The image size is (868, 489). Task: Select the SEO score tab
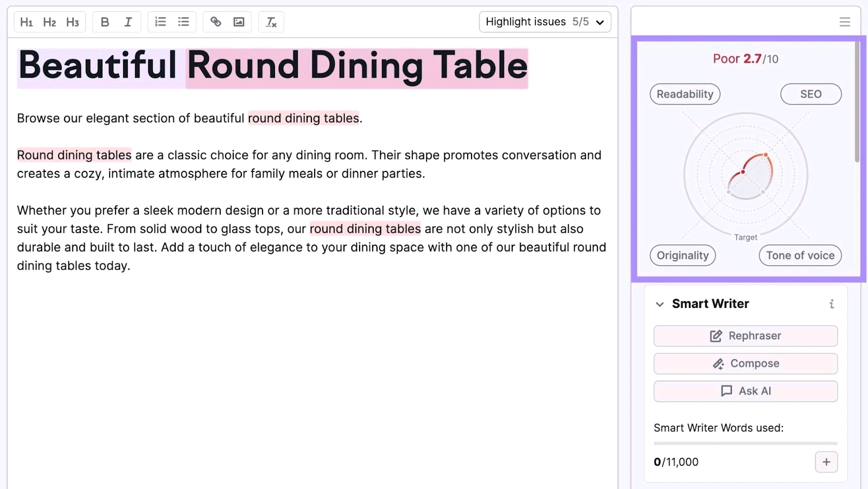[x=811, y=94]
